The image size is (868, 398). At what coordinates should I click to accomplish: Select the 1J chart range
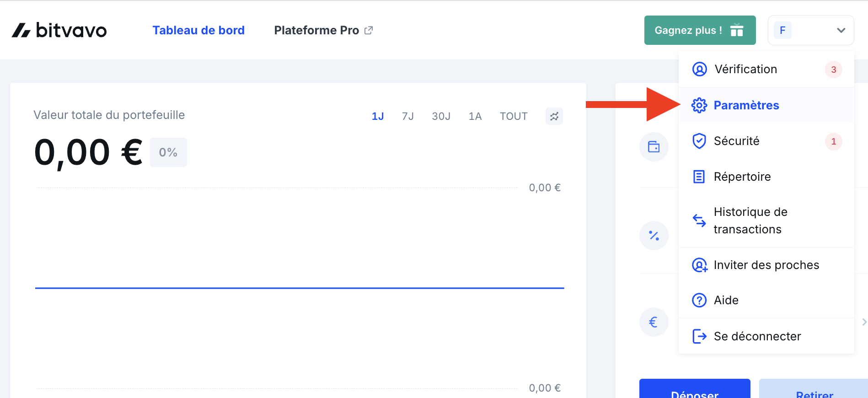click(x=378, y=116)
